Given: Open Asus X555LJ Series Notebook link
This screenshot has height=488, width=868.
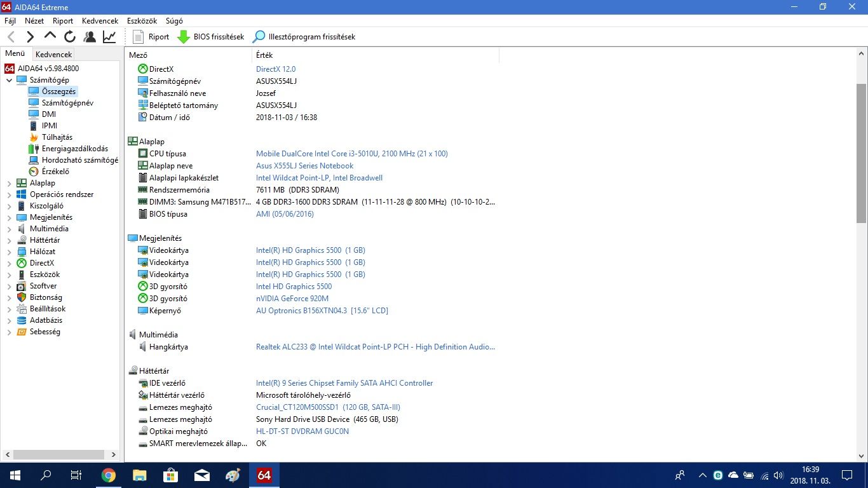Looking at the screenshot, I should click(x=304, y=166).
